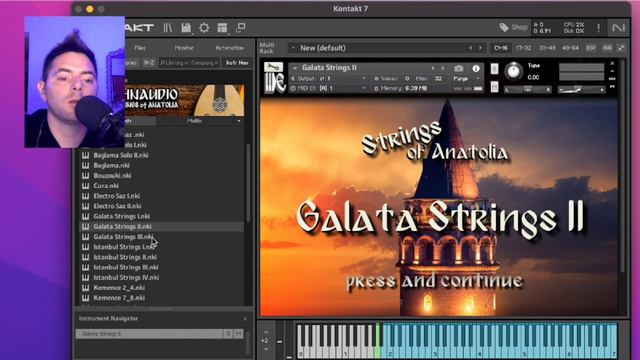The image size is (640, 360).
Task: Open the Instr Nav button
Action: tap(237, 63)
